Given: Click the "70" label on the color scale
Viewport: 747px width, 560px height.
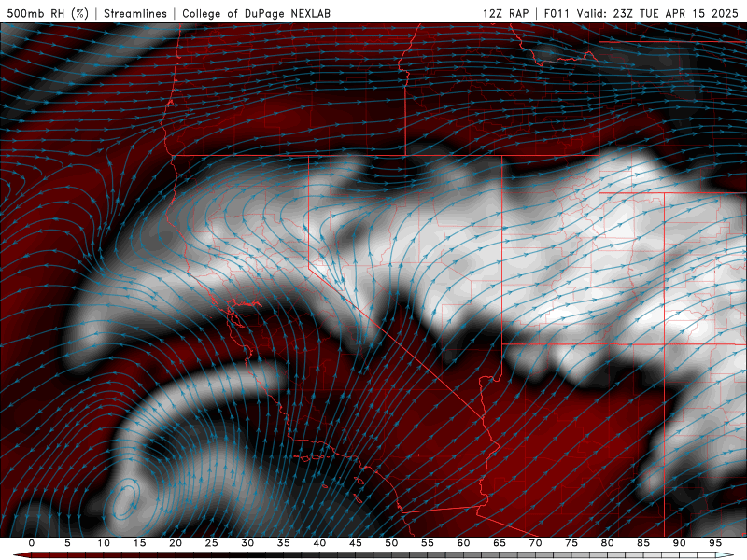Looking at the screenshot, I should 535,543.
